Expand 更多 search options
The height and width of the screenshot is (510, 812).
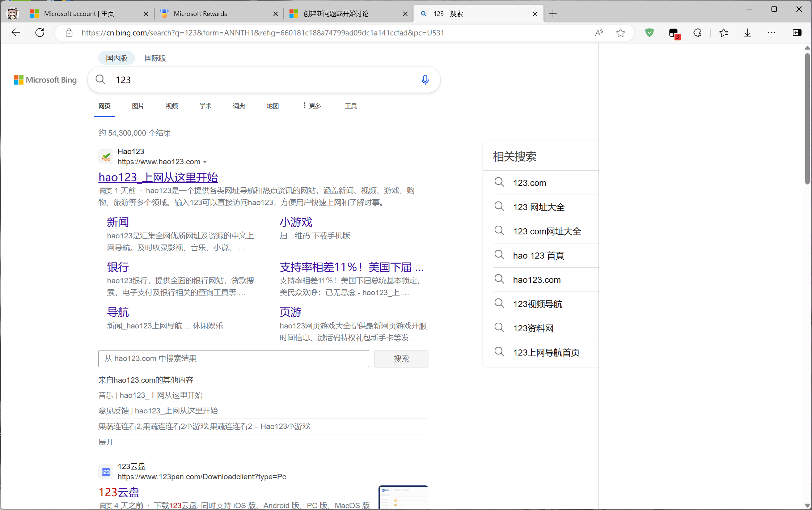(312, 106)
